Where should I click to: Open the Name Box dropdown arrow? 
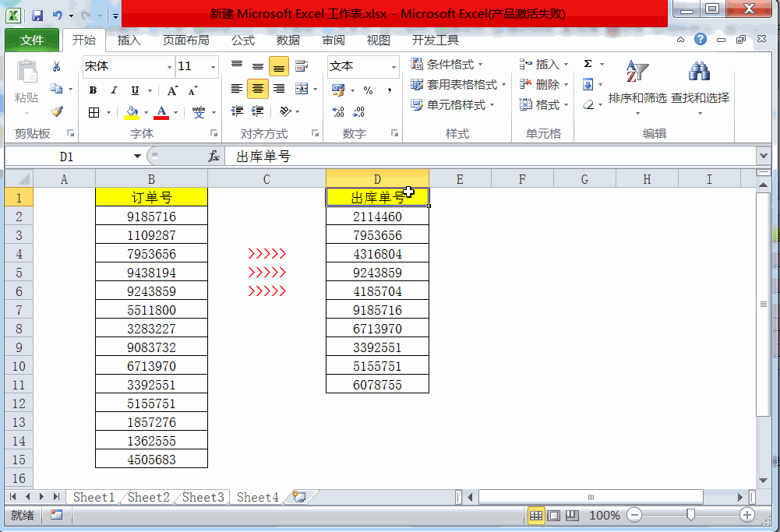(x=137, y=157)
